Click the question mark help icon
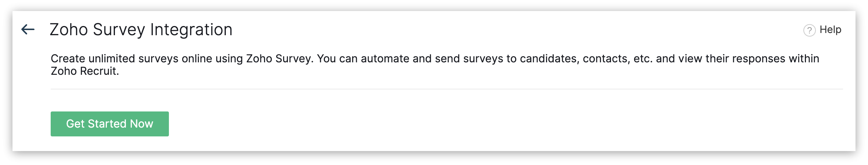868x165 pixels. [x=809, y=30]
